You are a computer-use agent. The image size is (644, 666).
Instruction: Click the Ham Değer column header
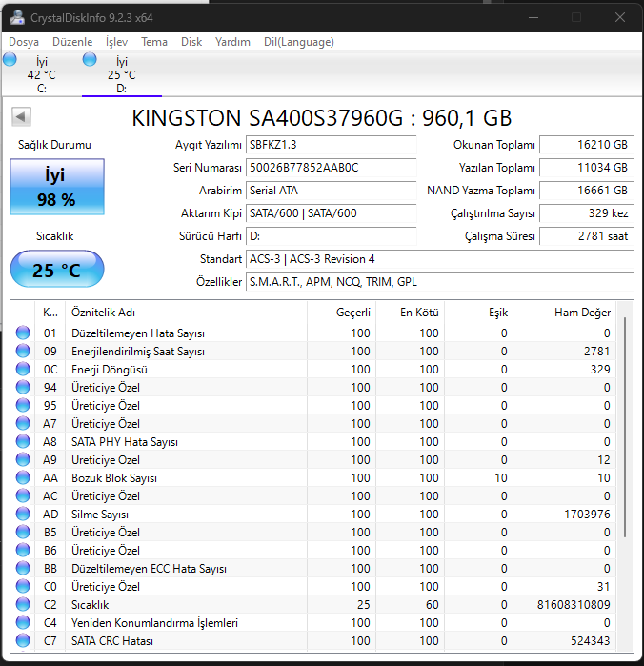(565, 313)
